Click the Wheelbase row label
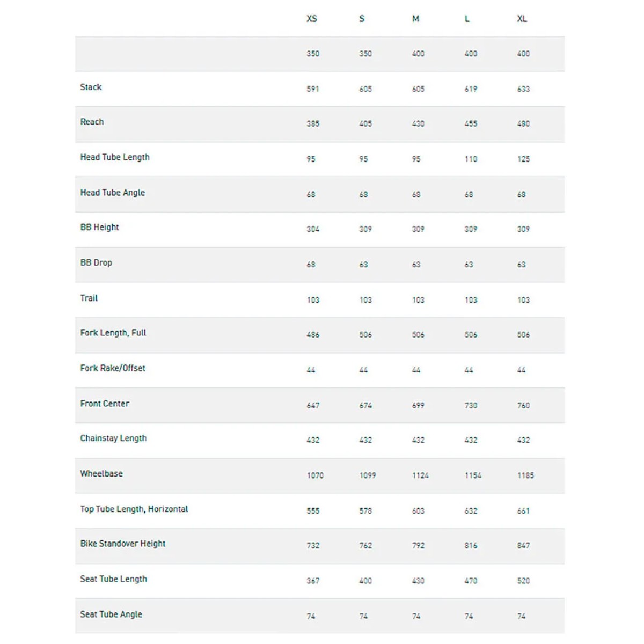The height and width of the screenshot is (644, 644). [x=101, y=473]
